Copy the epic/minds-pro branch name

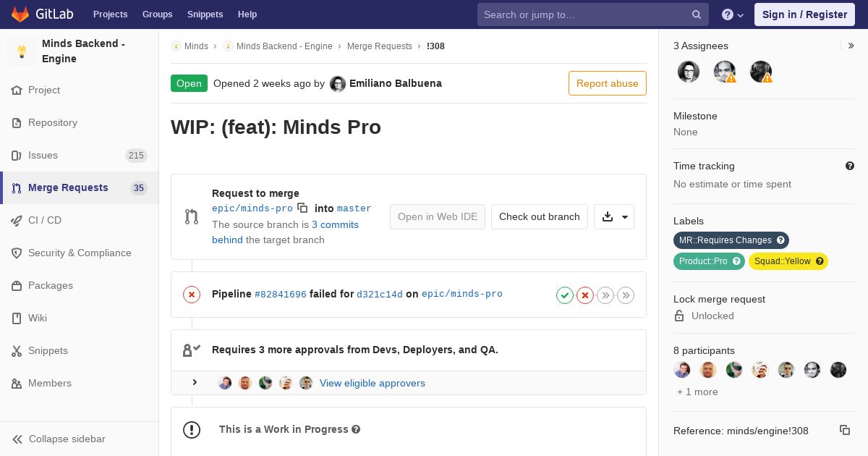click(302, 208)
